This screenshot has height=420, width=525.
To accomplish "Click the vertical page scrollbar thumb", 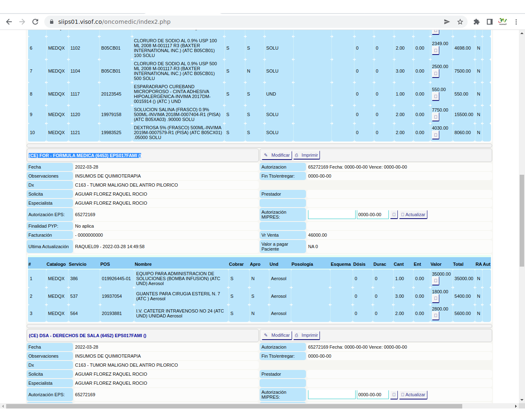I will (522, 221).
